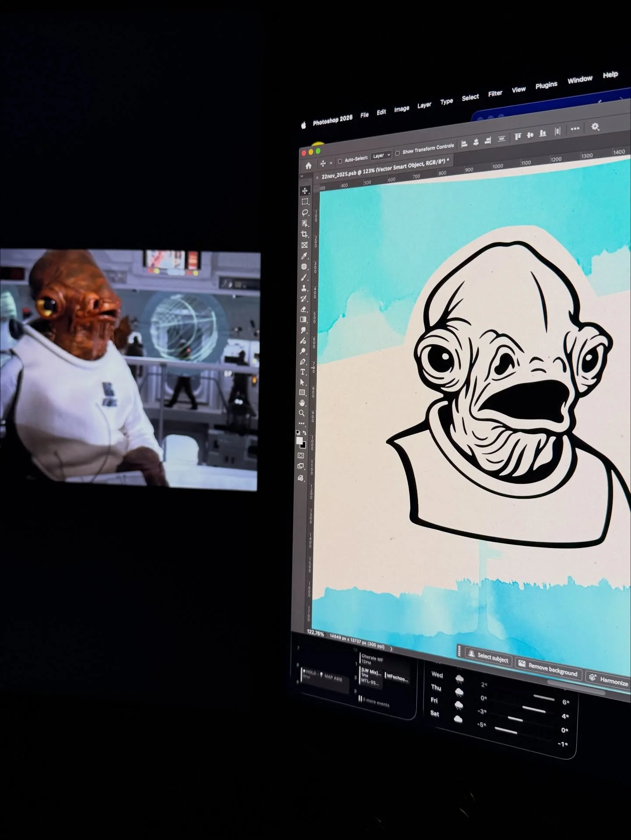This screenshot has height=840, width=631.
Task: Open the File menu
Action: 365,115
